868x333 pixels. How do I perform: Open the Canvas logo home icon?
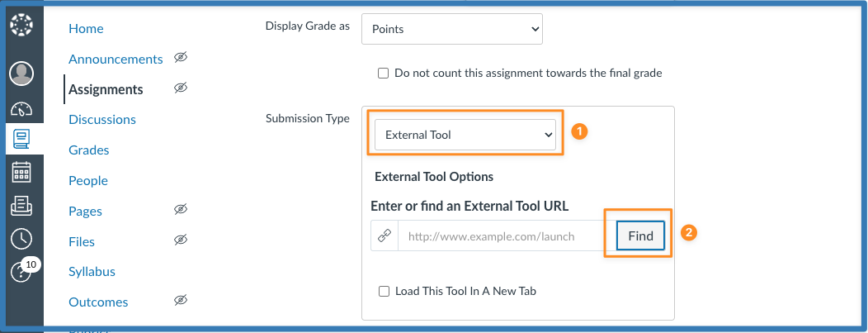click(21, 26)
